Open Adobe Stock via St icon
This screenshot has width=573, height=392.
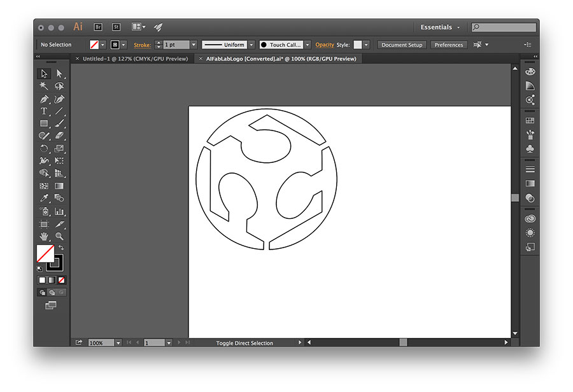pyautogui.click(x=117, y=27)
